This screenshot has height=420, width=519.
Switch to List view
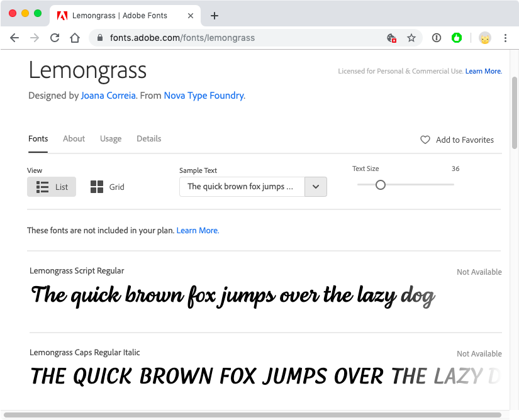click(x=52, y=187)
